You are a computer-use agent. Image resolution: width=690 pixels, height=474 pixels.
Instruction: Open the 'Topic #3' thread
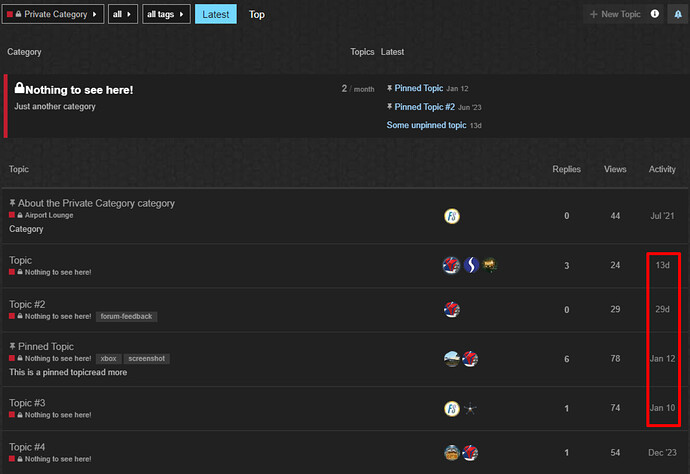[x=27, y=403]
